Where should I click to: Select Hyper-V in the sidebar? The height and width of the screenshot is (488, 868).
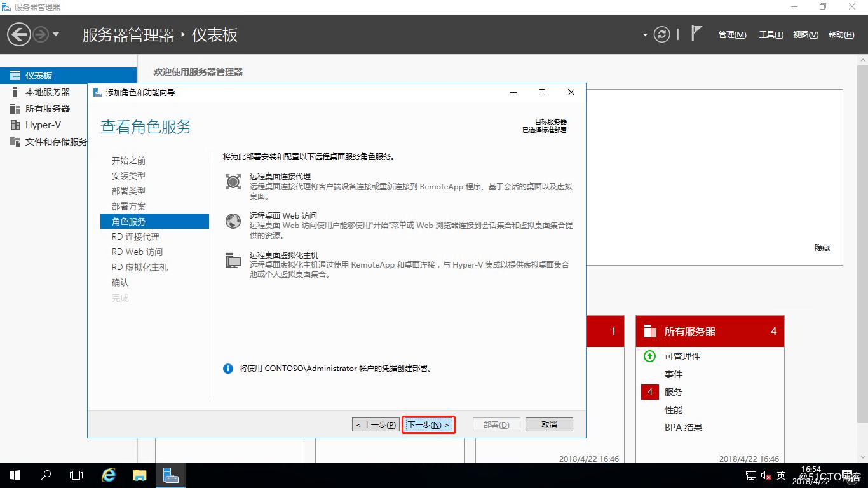(x=43, y=125)
